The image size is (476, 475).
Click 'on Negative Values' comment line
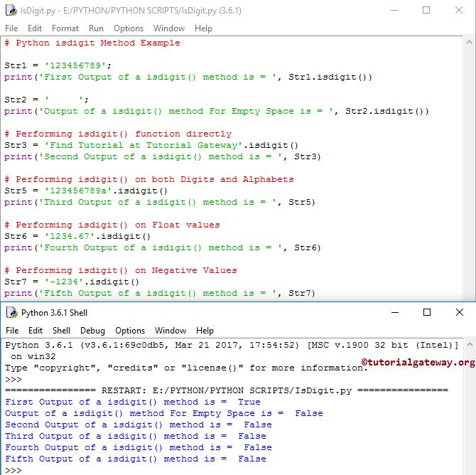point(121,270)
